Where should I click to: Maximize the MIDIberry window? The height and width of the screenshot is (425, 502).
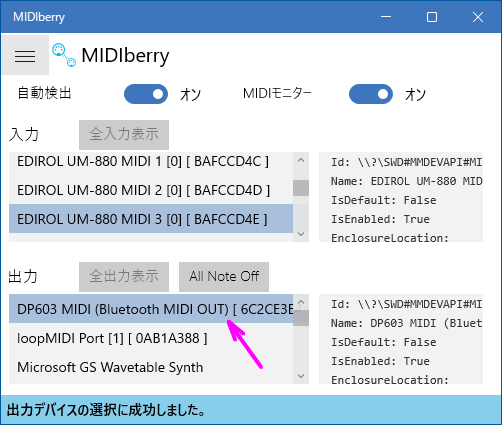coord(432,17)
